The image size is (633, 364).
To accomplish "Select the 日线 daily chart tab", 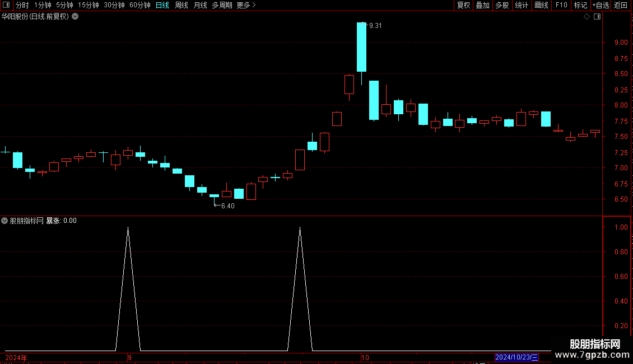I will (x=162, y=5).
